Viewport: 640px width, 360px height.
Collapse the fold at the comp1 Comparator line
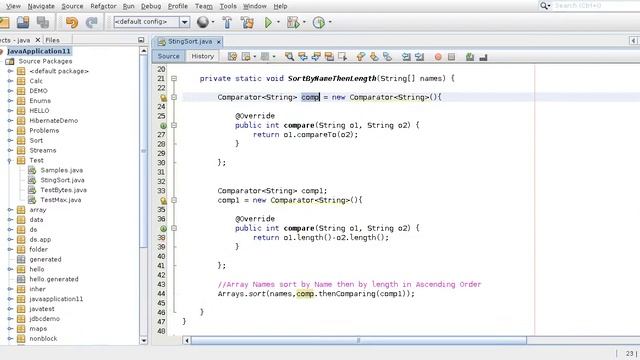pos(174,200)
